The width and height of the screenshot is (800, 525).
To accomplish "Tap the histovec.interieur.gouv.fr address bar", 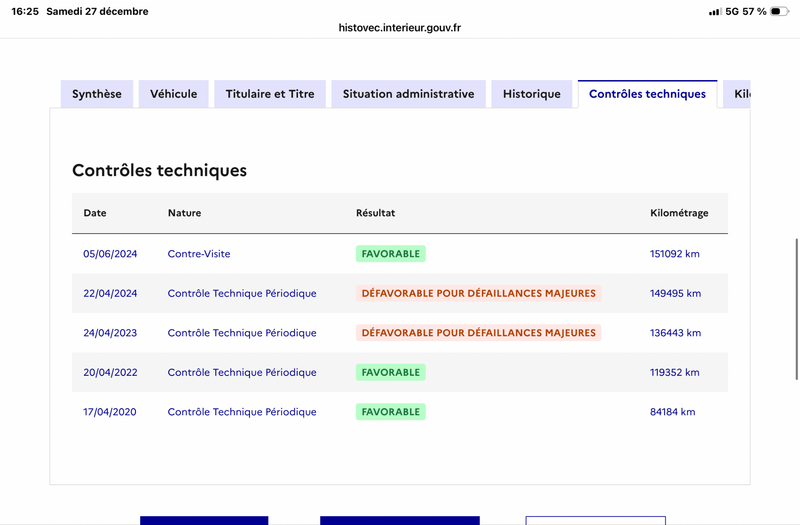I will (400, 28).
